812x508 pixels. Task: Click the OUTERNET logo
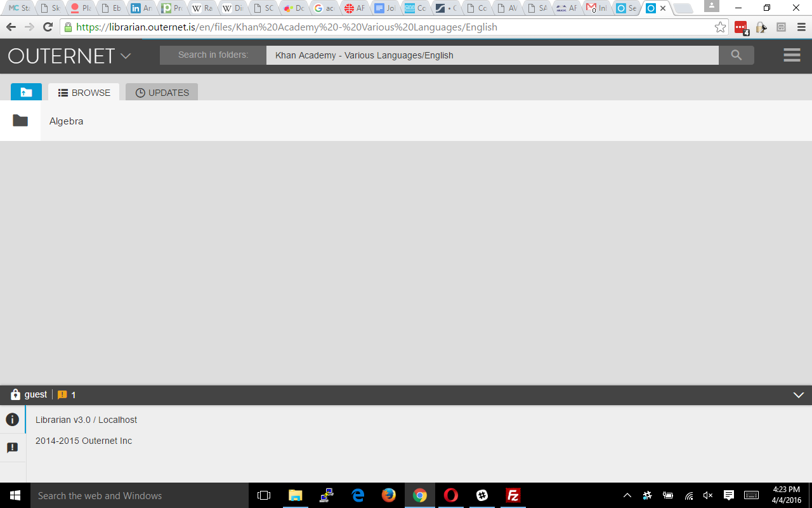(62, 56)
